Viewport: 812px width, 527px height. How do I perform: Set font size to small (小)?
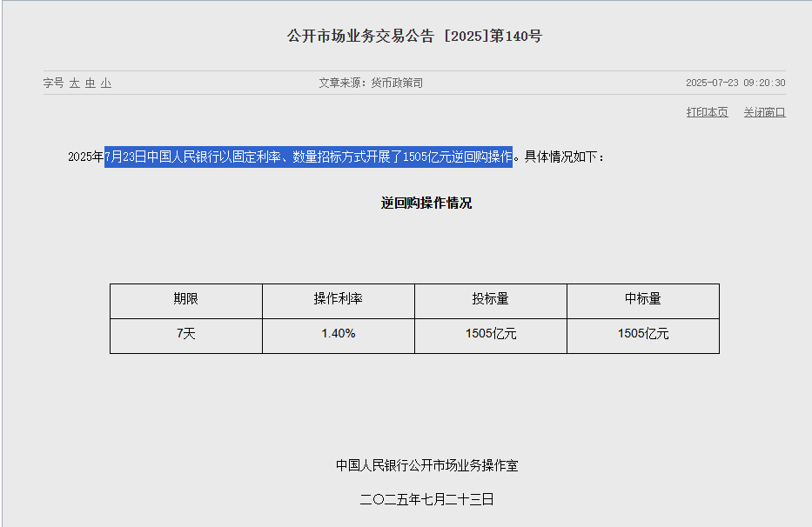coord(106,83)
